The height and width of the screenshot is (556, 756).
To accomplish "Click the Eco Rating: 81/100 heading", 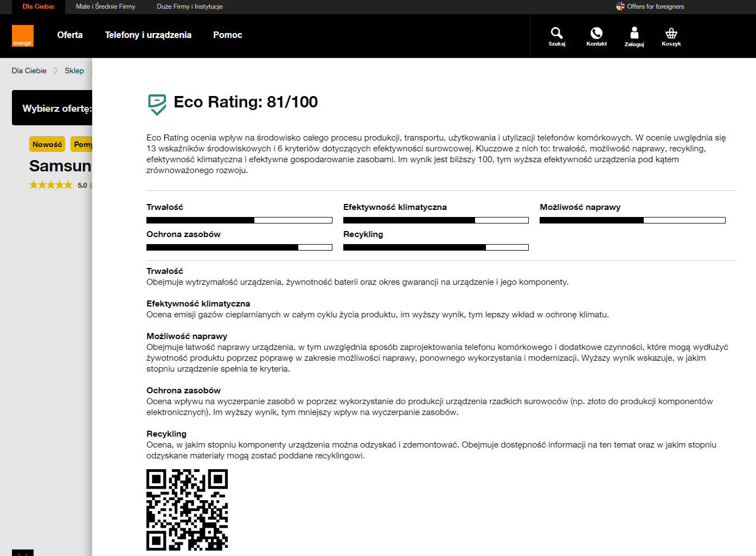I will 246,102.
